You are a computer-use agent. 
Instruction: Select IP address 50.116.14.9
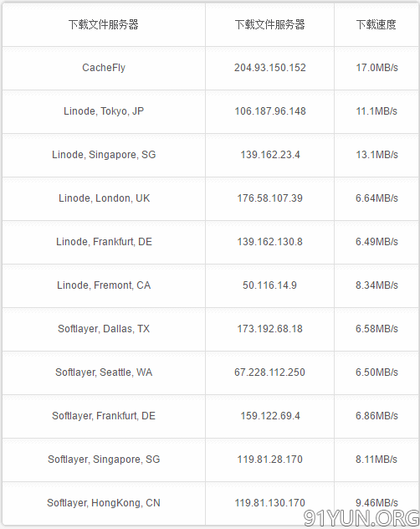[x=270, y=285]
